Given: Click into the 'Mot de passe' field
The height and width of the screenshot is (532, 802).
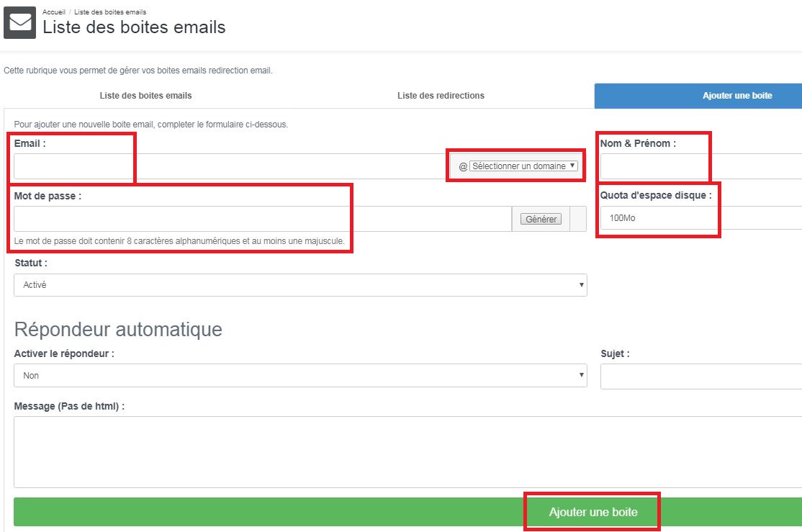Looking at the screenshot, I should pos(262,219).
